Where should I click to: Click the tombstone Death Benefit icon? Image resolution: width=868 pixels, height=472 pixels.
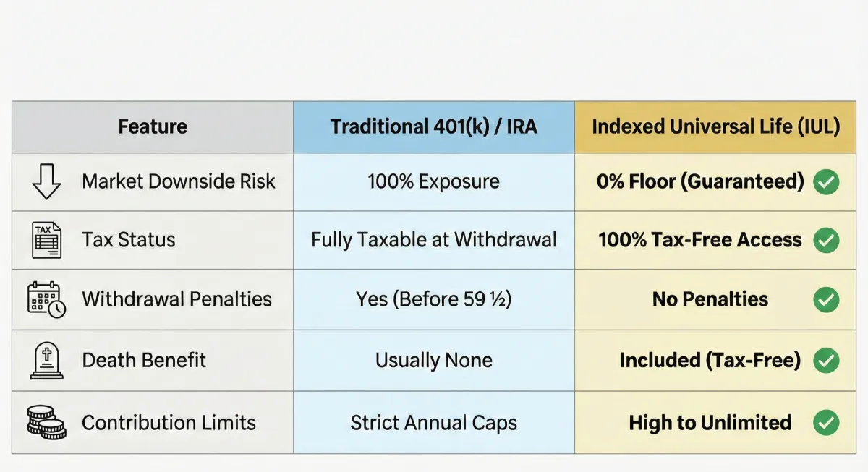(47, 360)
